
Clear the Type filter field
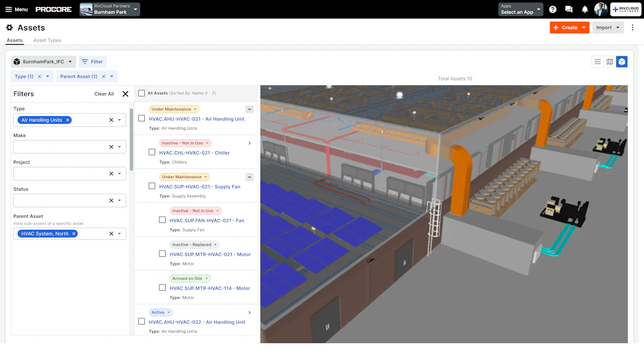[111, 120]
